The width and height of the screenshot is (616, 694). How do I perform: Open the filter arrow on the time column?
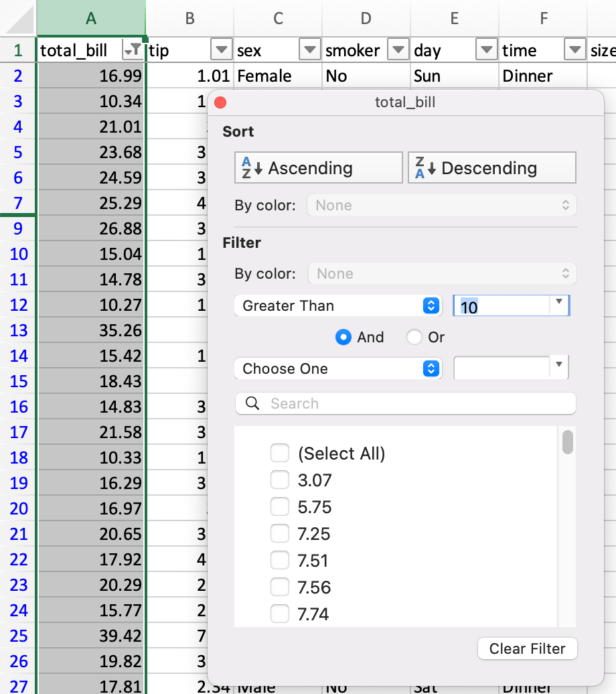tap(574, 50)
